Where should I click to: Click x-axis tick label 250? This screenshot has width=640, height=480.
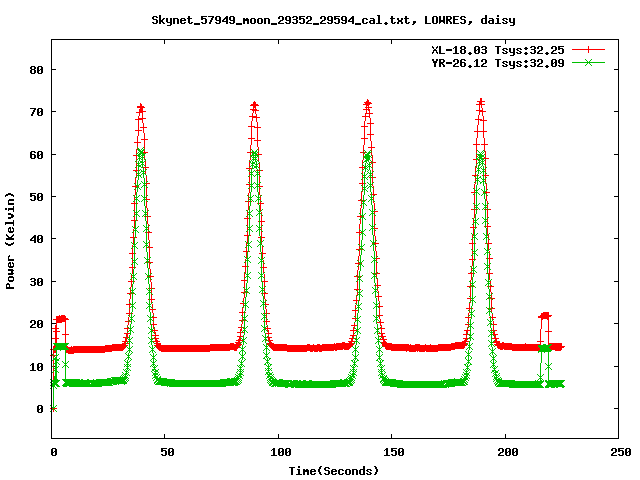tap(621, 452)
